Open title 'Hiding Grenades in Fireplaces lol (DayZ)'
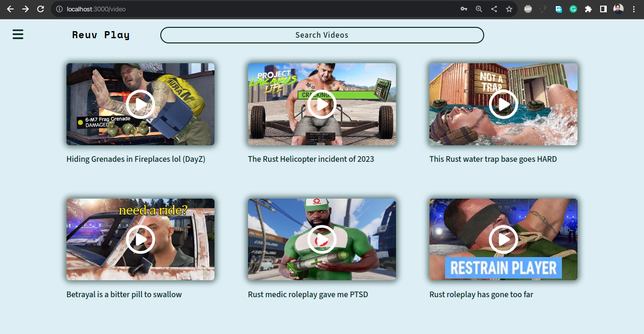Screen dimensions: 644x334 [x=136, y=159]
